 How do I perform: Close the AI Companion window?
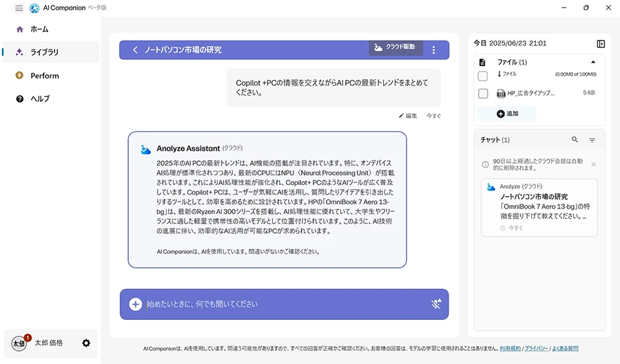click(608, 8)
